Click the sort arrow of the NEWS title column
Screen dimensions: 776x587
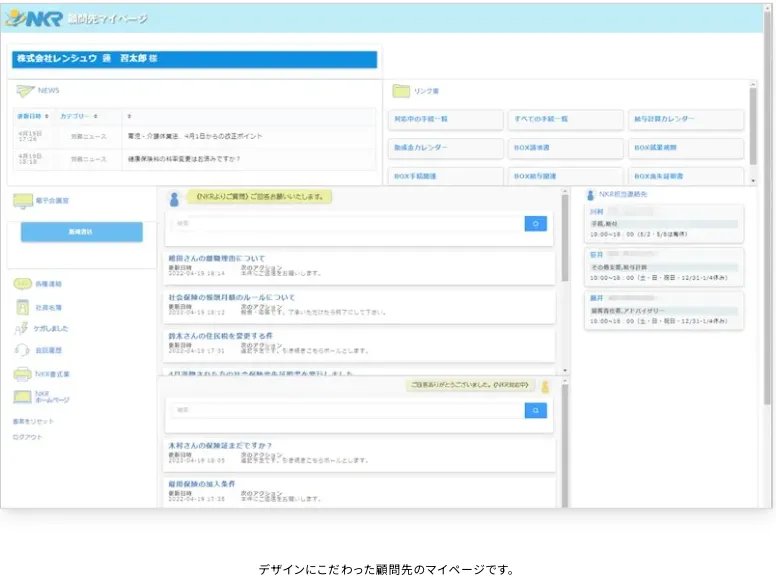point(129,116)
